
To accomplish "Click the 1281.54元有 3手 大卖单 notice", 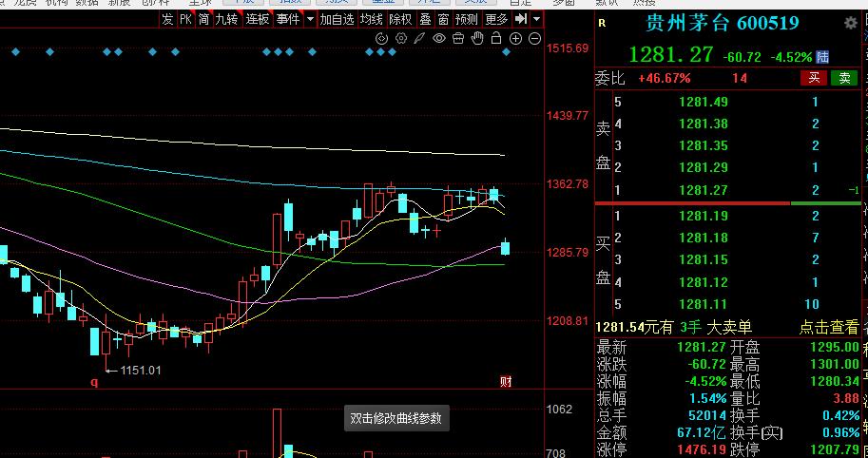I will pyautogui.click(x=674, y=327).
